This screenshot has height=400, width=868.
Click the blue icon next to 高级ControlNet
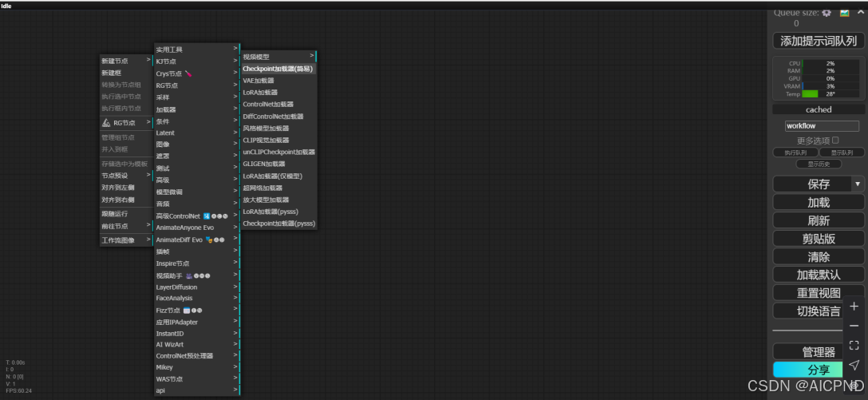point(206,216)
